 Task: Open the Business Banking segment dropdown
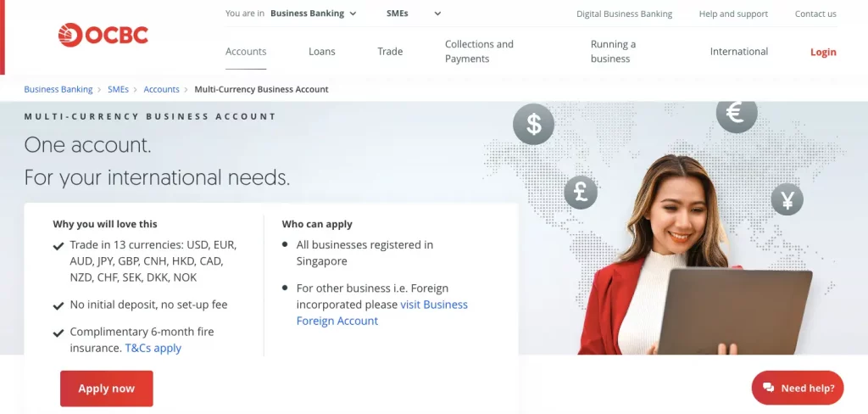tap(313, 14)
